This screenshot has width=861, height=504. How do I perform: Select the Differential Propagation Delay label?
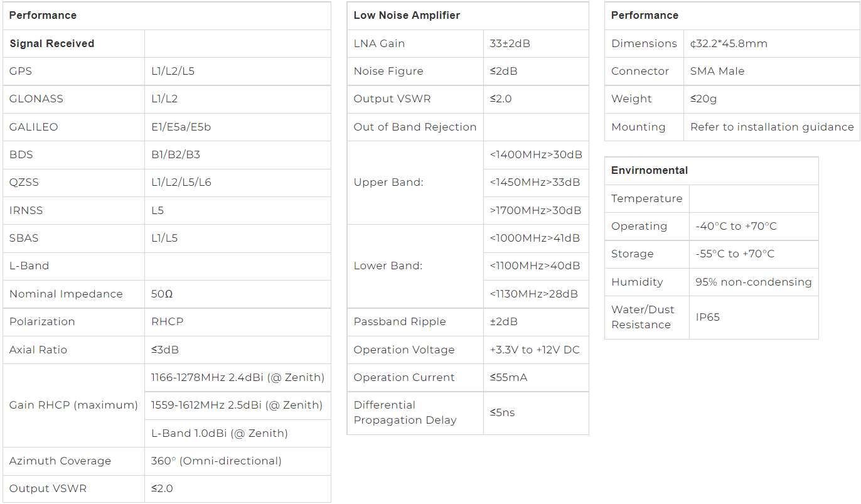(x=405, y=412)
